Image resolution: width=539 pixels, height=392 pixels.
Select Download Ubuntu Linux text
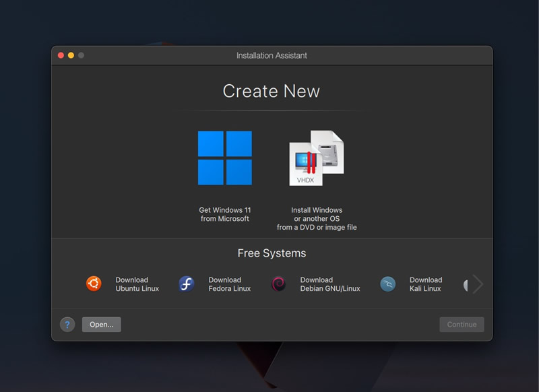point(137,284)
